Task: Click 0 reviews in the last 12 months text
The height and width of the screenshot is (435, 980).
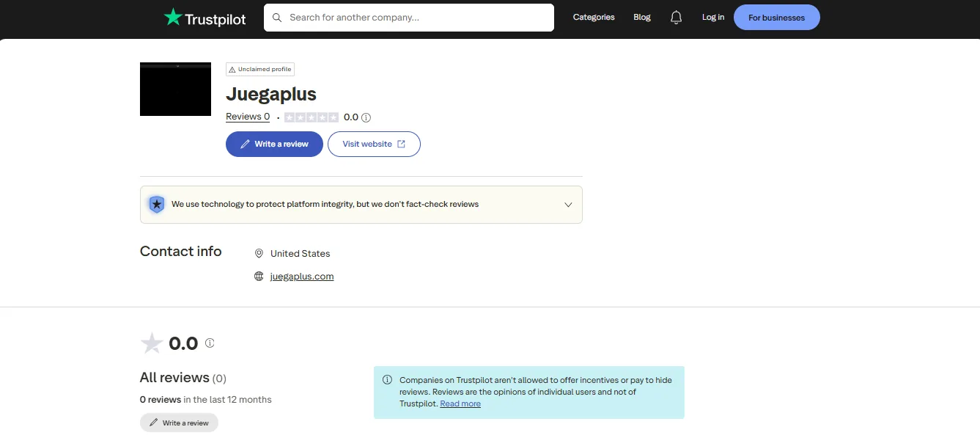Action: coord(206,400)
